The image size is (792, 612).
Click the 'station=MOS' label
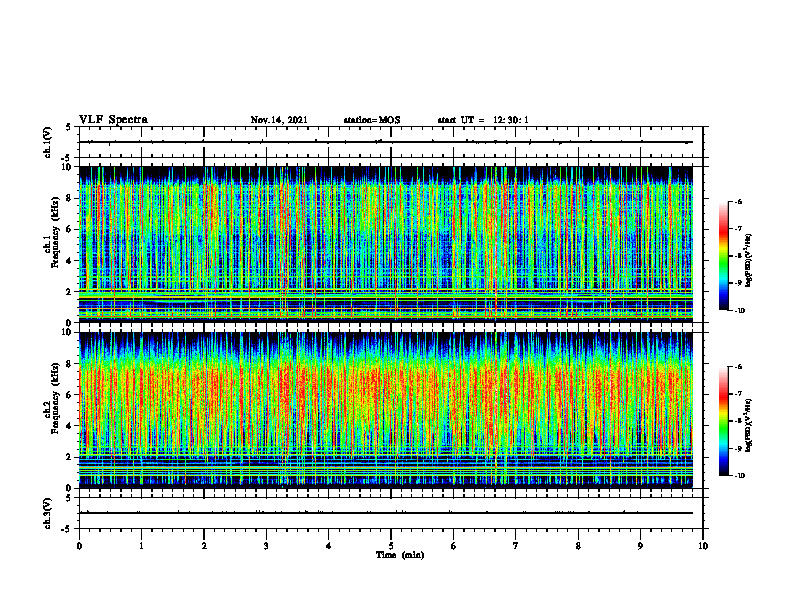pos(372,120)
